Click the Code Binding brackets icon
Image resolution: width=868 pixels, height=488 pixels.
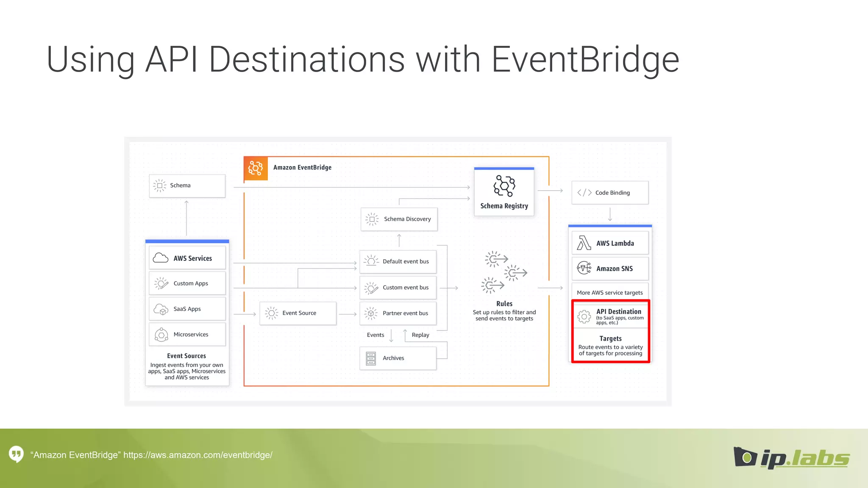click(584, 193)
